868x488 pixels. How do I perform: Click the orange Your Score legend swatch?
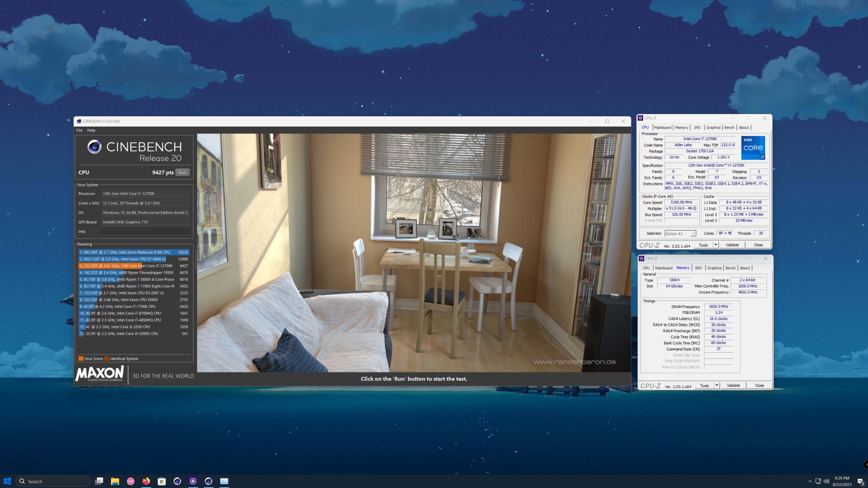tap(81, 358)
